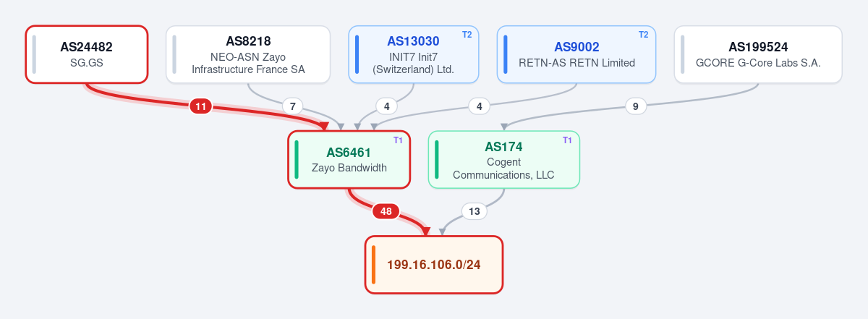Select the edge badge labeled 7

click(x=292, y=106)
